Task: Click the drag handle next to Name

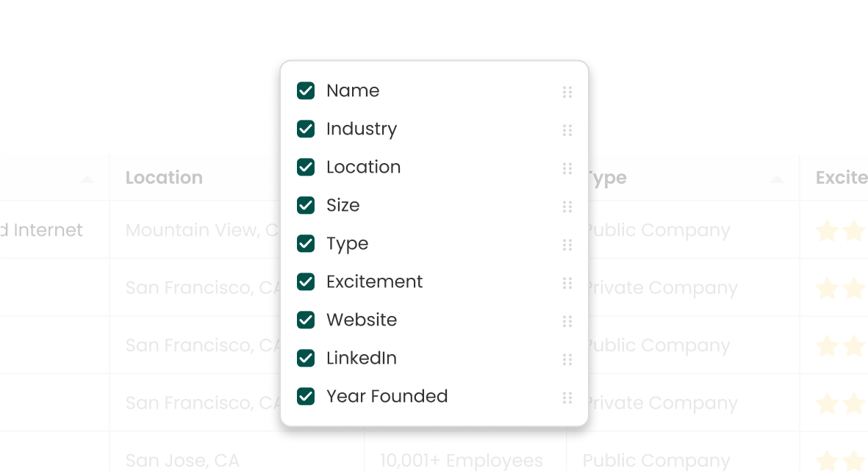Action: 567,92
